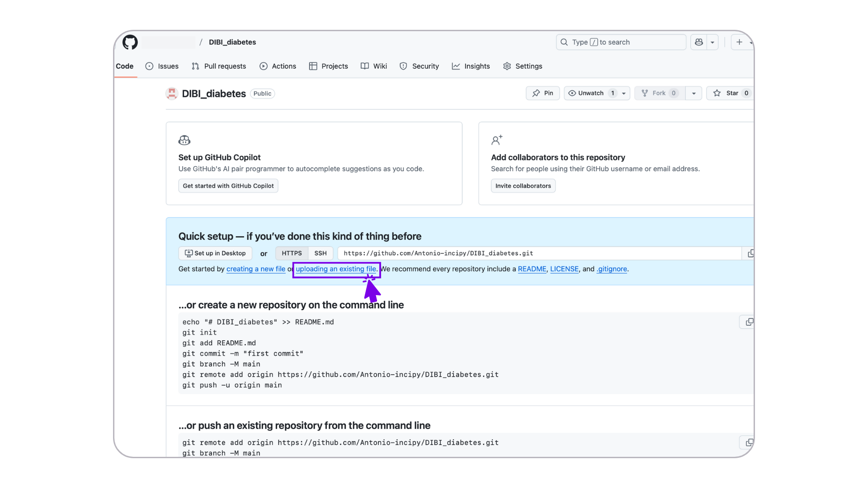Open the 'creating a new file' link
Screen dimensions: 868x488
tap(256, 269)
